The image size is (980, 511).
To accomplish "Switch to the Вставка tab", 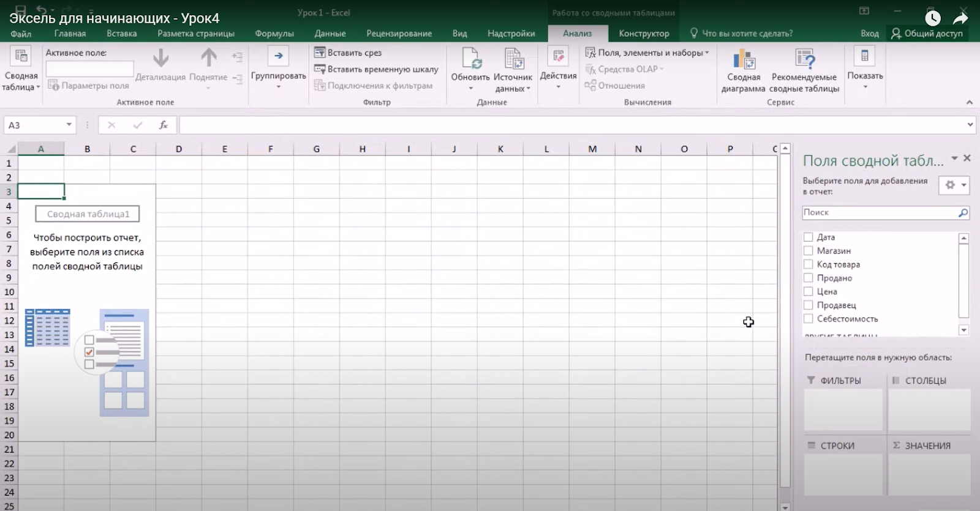I will pyautogui.click(x=121, y=34).
